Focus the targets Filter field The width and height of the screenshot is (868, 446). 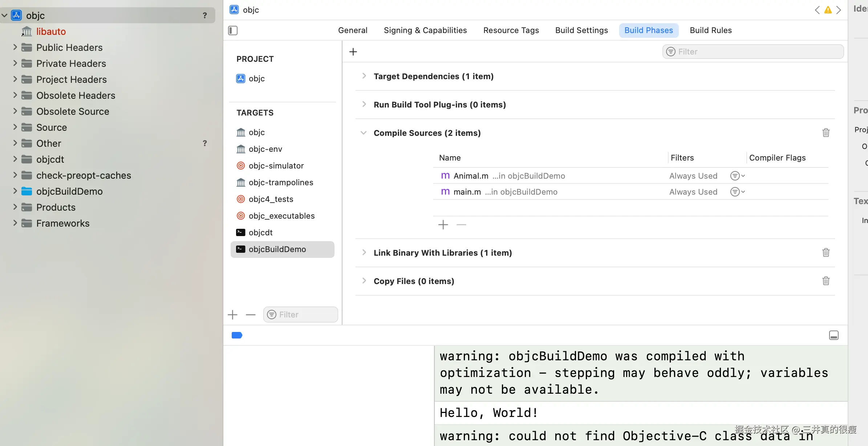301,315
